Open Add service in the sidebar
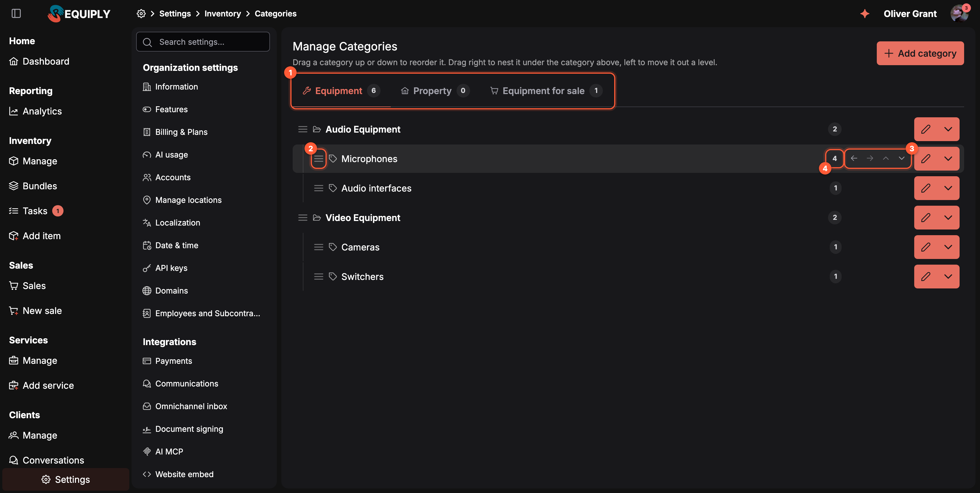The image size is (980, 493). click(41, 385)
